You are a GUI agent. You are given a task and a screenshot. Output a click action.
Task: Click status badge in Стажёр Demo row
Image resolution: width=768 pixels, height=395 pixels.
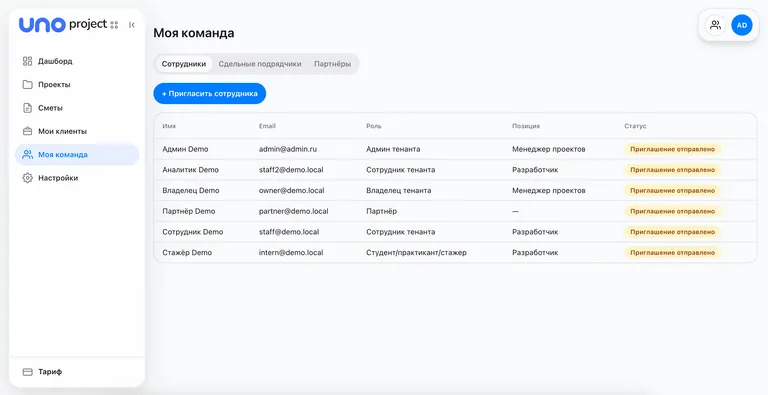coord(672,252)
